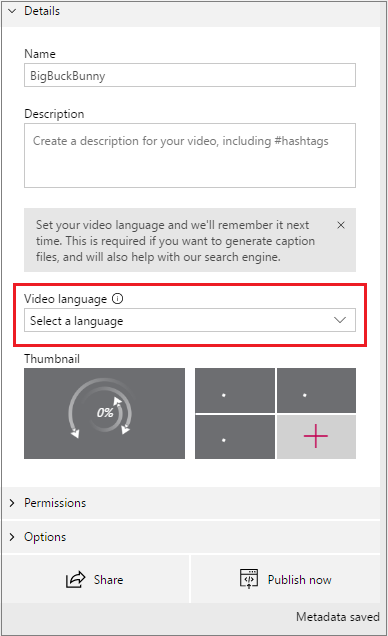Collapse the Details section chevron
The image size is (388, 636).
tap(12, 11)
